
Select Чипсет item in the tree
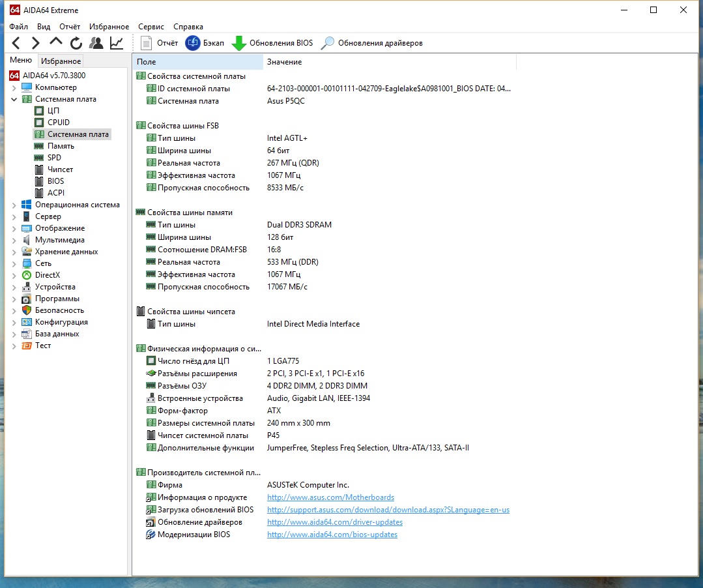coord(60,169)
